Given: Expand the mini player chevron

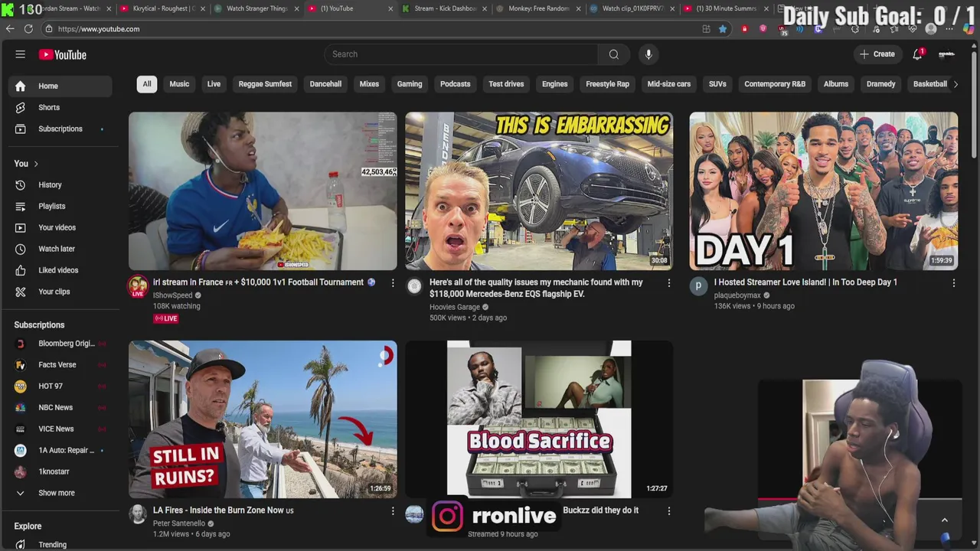Looking at the screenshot, I should tap(945, 520).
